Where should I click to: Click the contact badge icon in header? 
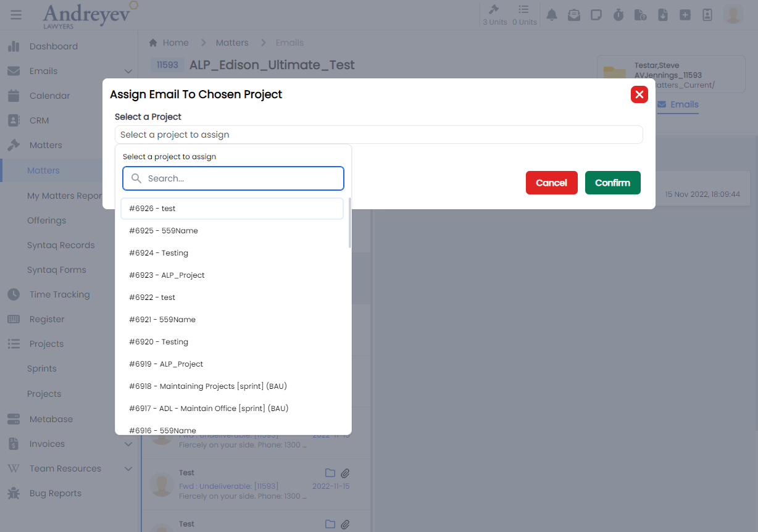tap(707, 15)
